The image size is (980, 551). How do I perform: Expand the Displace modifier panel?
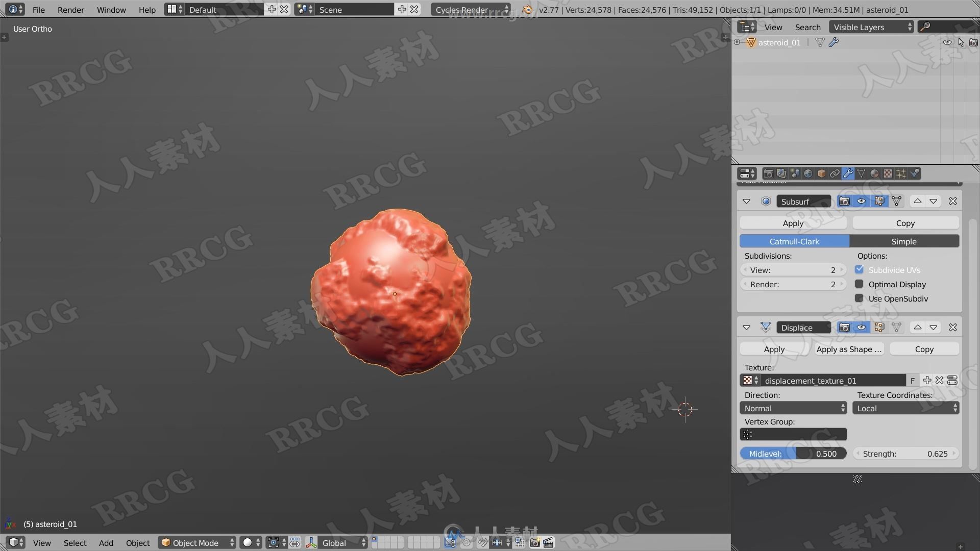(x=746, y=328)
